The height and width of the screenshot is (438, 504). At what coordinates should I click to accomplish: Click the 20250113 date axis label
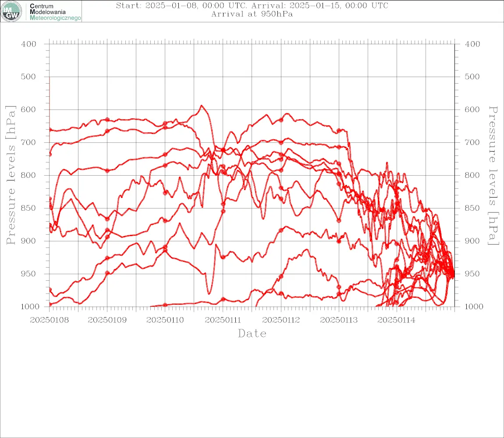pyautogui.click(x=339, y=320)
